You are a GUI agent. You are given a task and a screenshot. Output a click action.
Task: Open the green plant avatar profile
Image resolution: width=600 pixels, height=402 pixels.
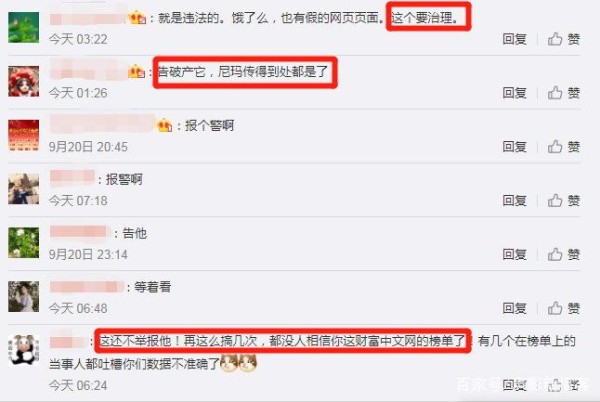click(x=24, y=28)
